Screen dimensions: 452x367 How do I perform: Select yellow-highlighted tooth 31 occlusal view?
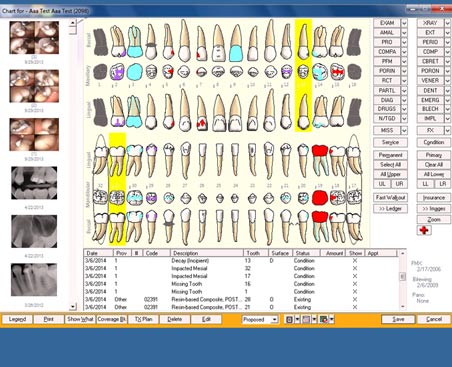click(x=117, y=198)
